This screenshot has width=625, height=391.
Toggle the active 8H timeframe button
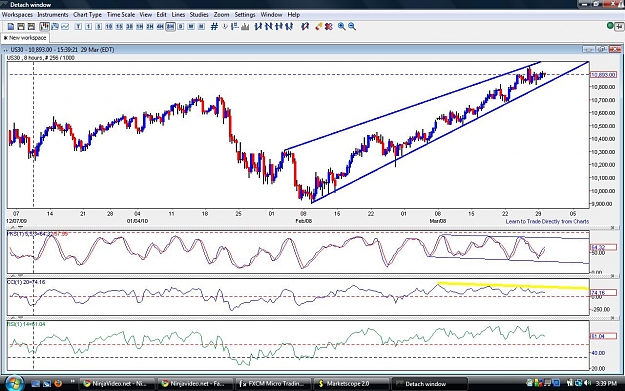coord(170,27)
